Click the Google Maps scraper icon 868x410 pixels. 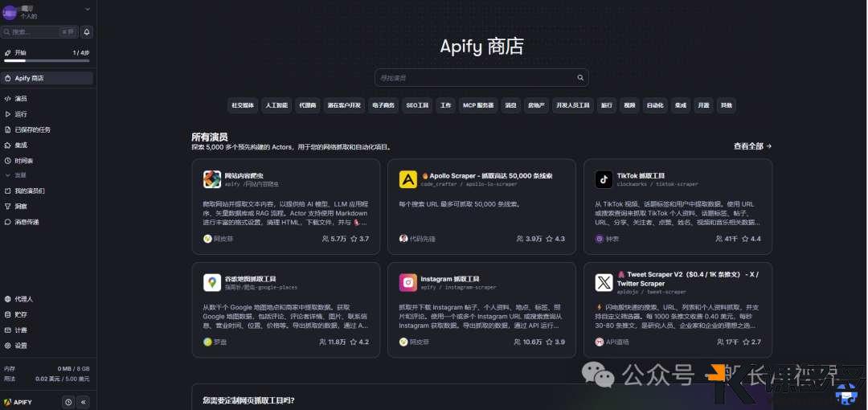pos(212,282)
